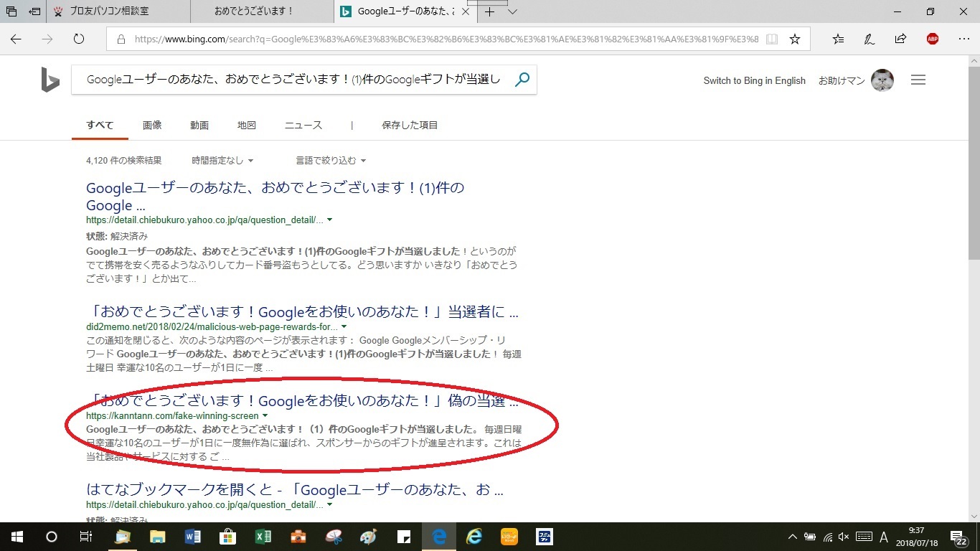
Task: Open the hamburger menu in Bing header
Action: [918, 80]
